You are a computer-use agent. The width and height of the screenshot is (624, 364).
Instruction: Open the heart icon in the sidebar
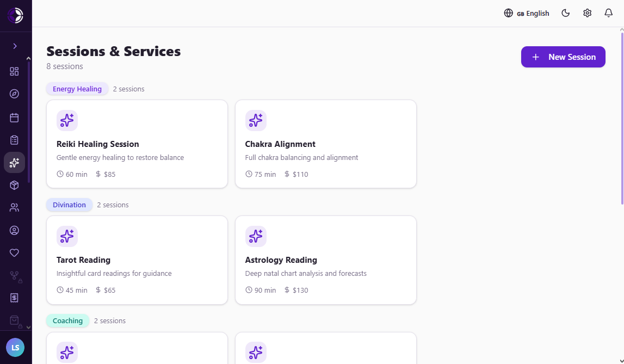click(x=14, y=252)
